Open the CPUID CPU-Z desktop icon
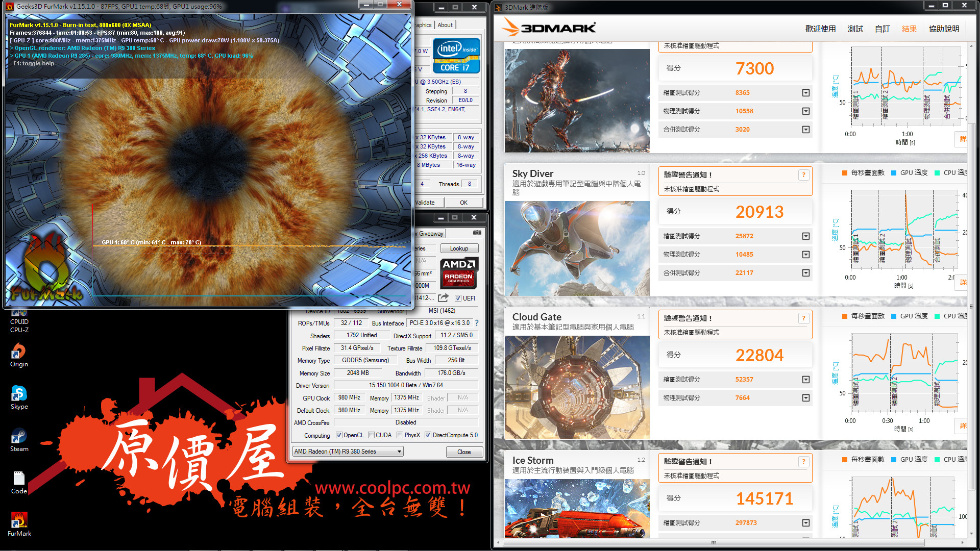 pyautogui.click(x=19, y=321)
